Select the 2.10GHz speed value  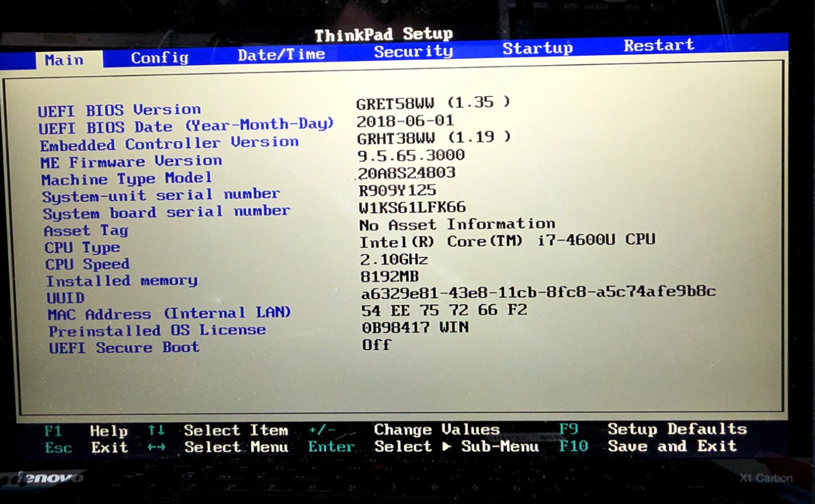click(394, 259)
